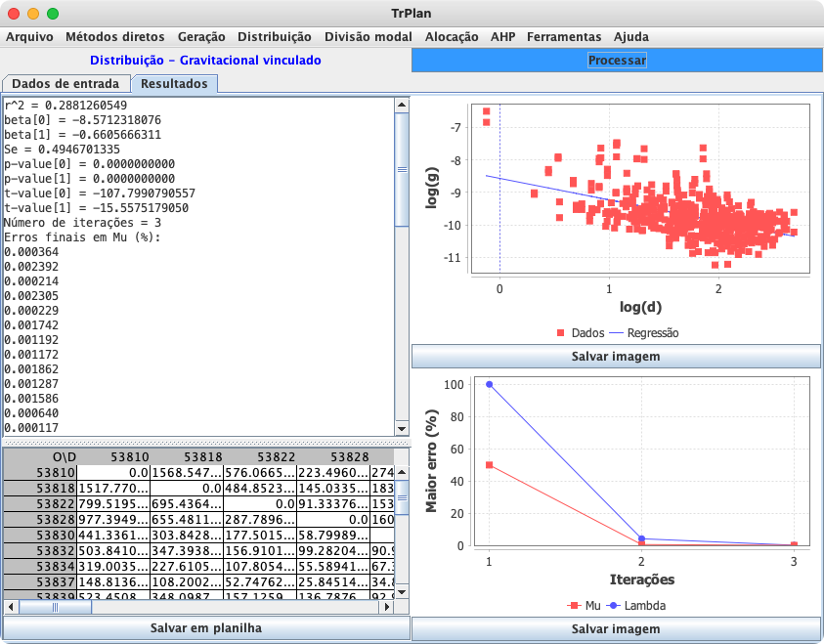Click the O\D corner header cell
Viewport: 824px width, 644px height.
(x=40, y=457)
